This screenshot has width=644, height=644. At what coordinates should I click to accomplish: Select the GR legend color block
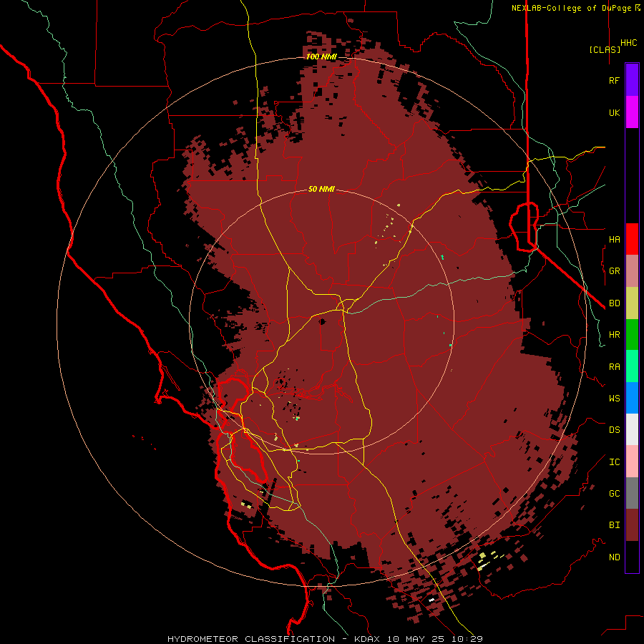pos(632,271)
